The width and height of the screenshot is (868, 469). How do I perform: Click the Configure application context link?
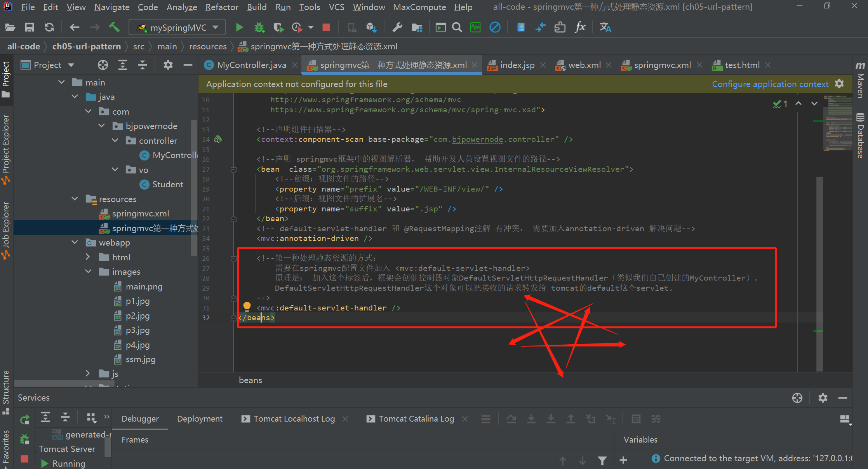770,84
